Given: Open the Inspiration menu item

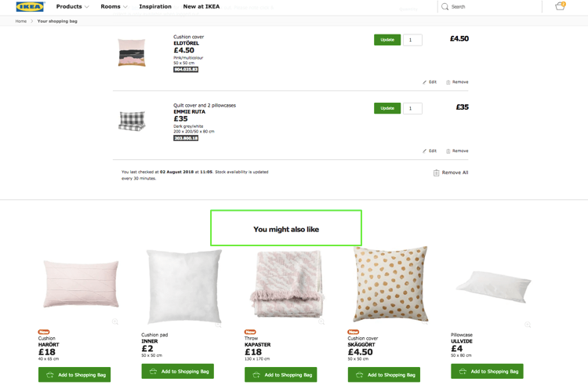Looking at the screenshot, I should pyautogui.click(x=155, y=6).
